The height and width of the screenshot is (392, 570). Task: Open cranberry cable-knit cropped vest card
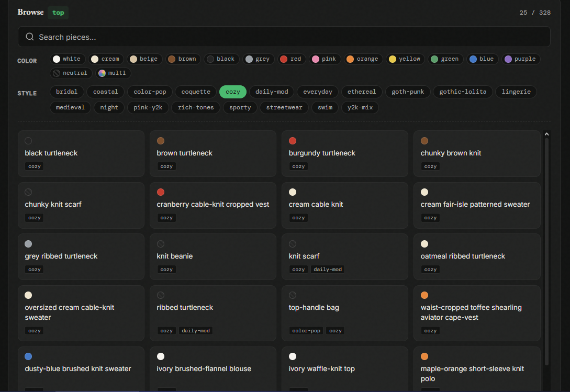[x=213, y=205]
